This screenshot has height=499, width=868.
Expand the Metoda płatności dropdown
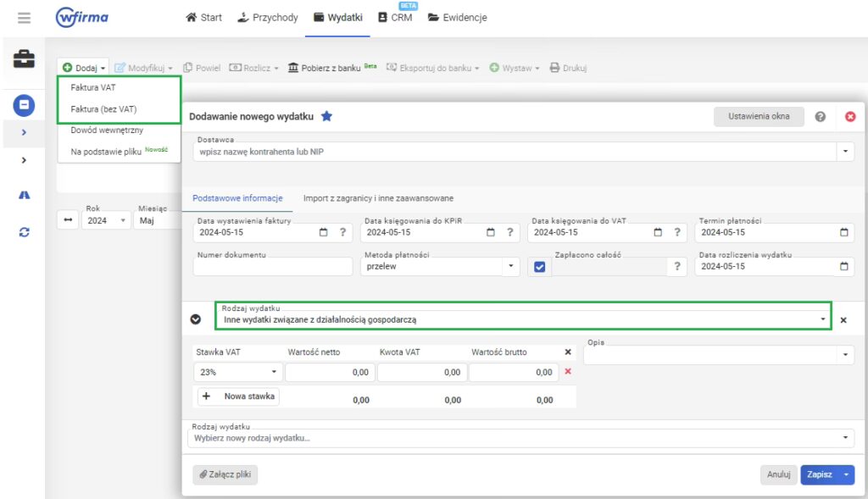coord(510,266)
